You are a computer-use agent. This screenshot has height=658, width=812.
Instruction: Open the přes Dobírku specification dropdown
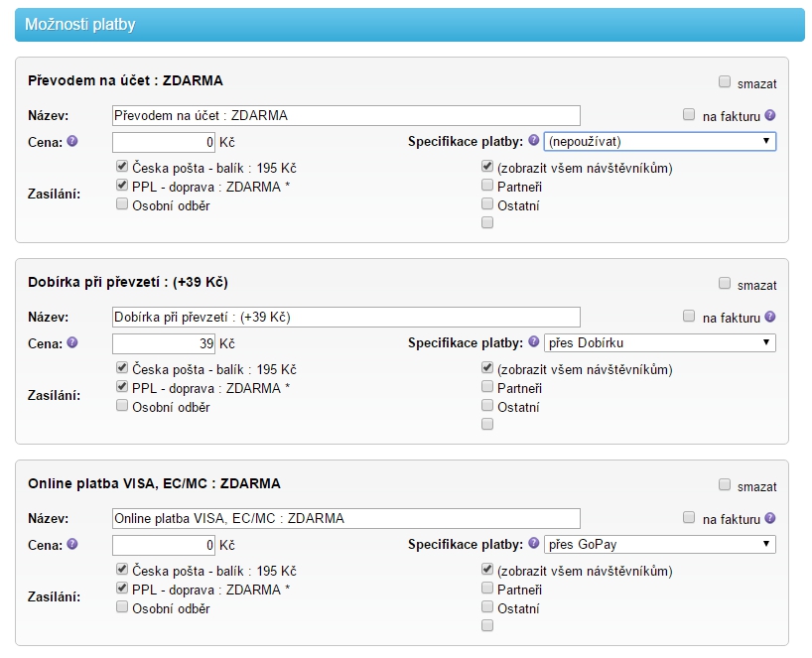pos(660,343)
